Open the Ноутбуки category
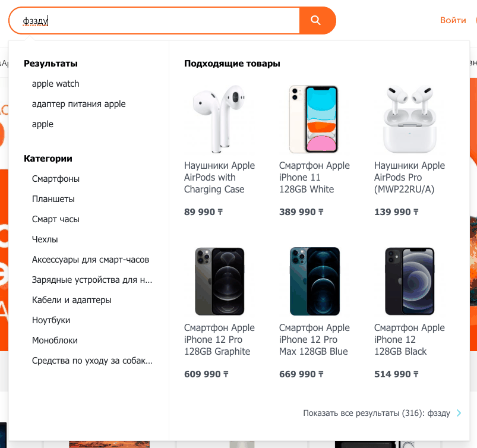 [x=51, y=320]
